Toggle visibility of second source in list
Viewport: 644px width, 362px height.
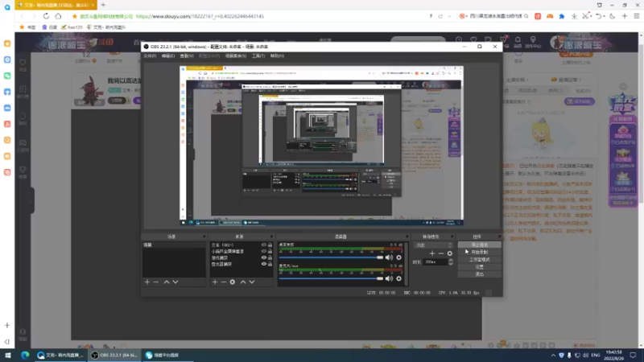264,251
